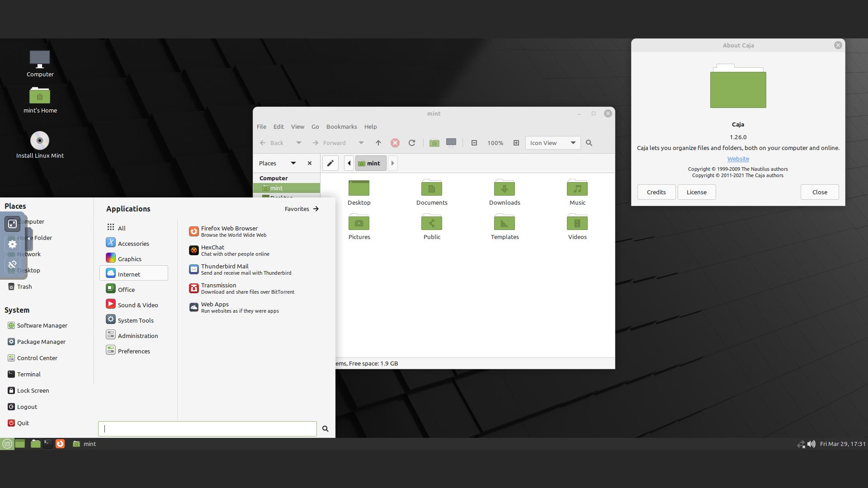Click the red Stop loading icon

pyautogui.click(x=395, y=143)
